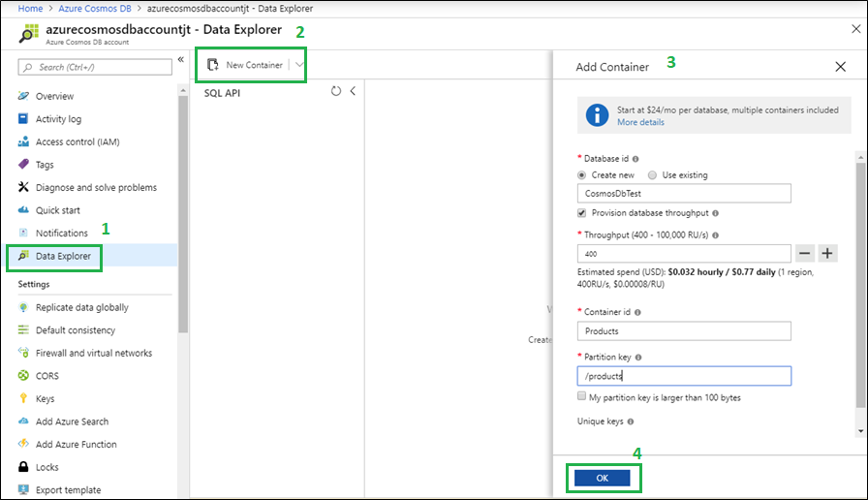Click the Default consistency bars icon
This screenshot has height=500, width=868.
23,329
